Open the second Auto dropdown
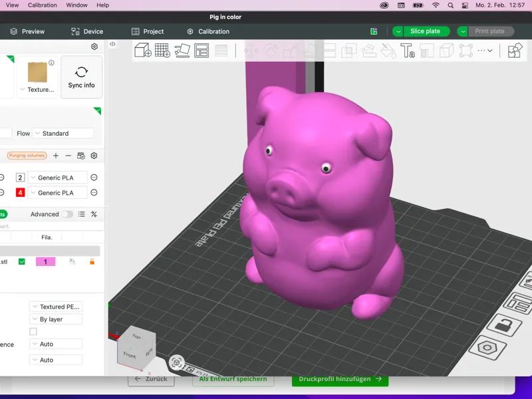Viewport: 532px width, 399px height. [x=56, y=360]
